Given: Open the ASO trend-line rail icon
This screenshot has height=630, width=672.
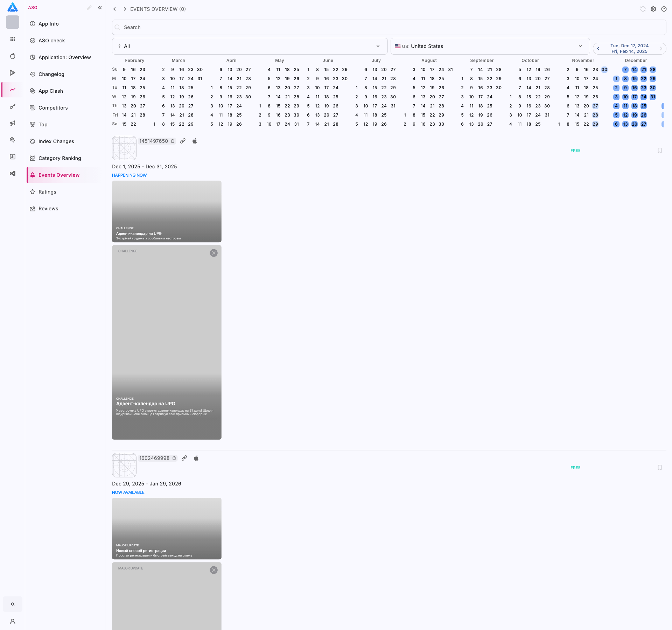Looking at the screenshot, I should 13,90.
